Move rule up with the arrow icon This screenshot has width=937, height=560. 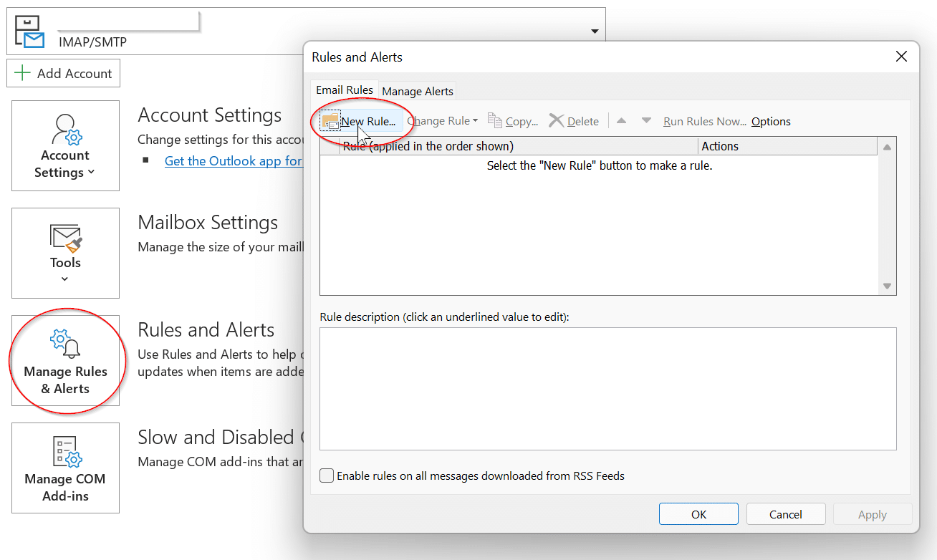(621, 121)
